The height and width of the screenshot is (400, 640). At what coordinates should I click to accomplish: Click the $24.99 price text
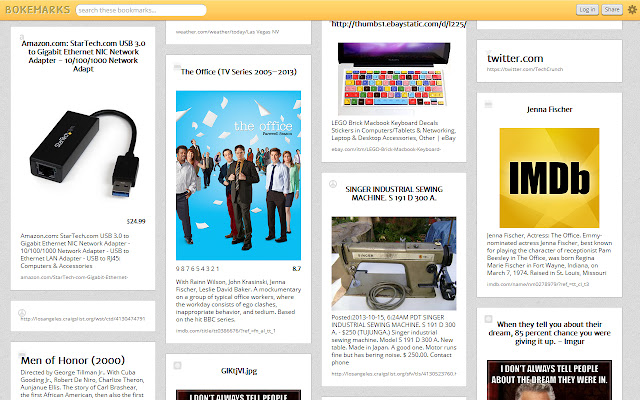click(x=136, y=221)
